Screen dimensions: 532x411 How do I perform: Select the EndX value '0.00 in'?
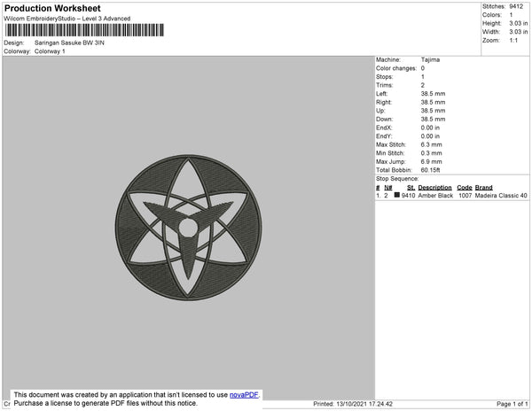(x=430, y=128)
